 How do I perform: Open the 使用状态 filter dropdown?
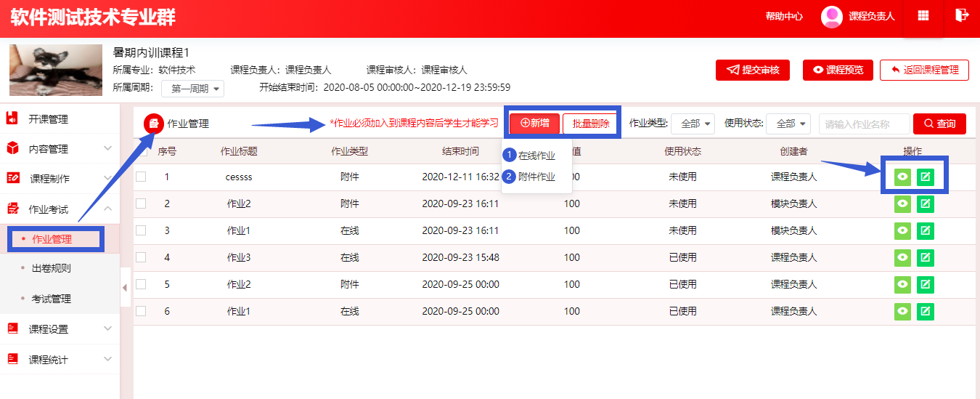click(789, 124)
